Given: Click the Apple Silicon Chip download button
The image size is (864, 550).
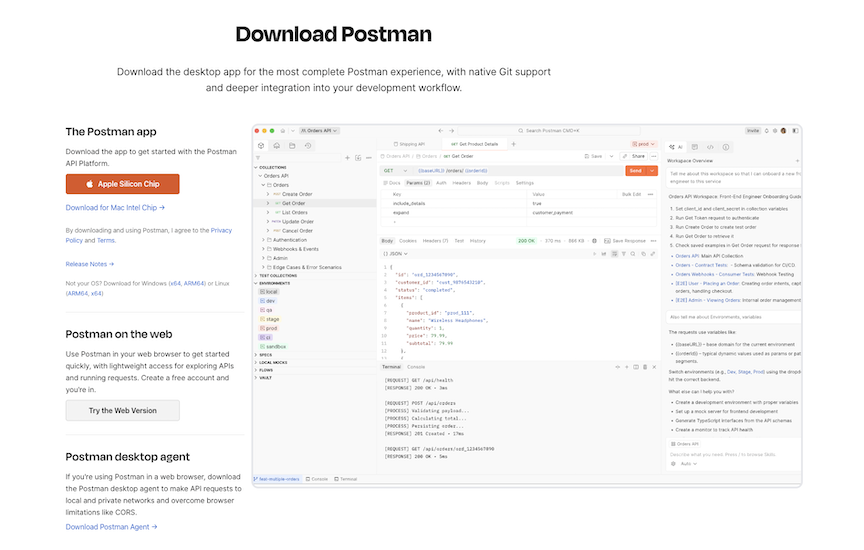Looking at the screenshot, I should tap(122, 184).
